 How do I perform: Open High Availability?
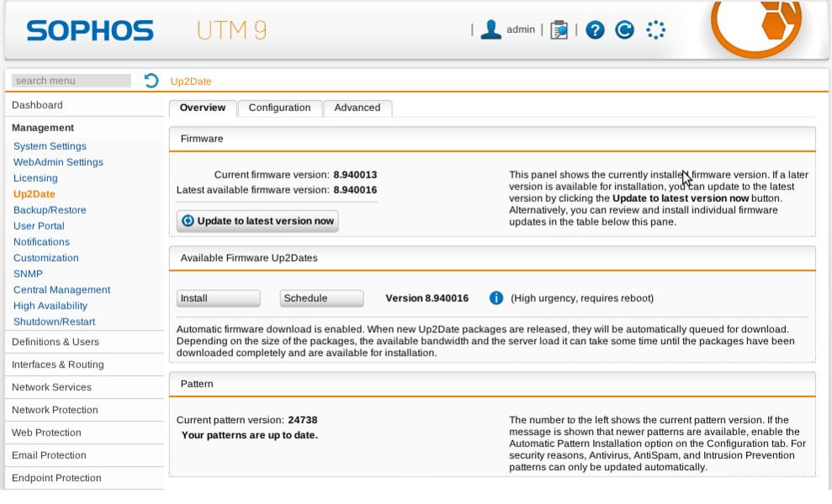point(50,305)
